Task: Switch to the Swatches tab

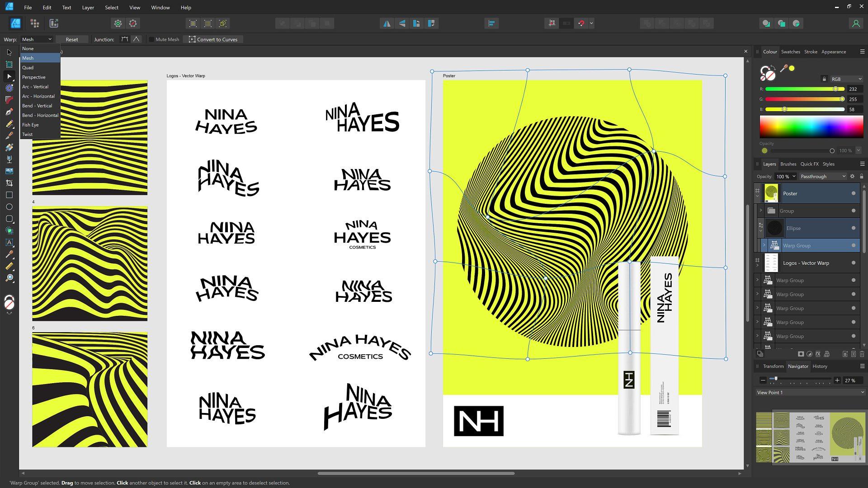Action: pyautogui.click(x=790, y=52)
